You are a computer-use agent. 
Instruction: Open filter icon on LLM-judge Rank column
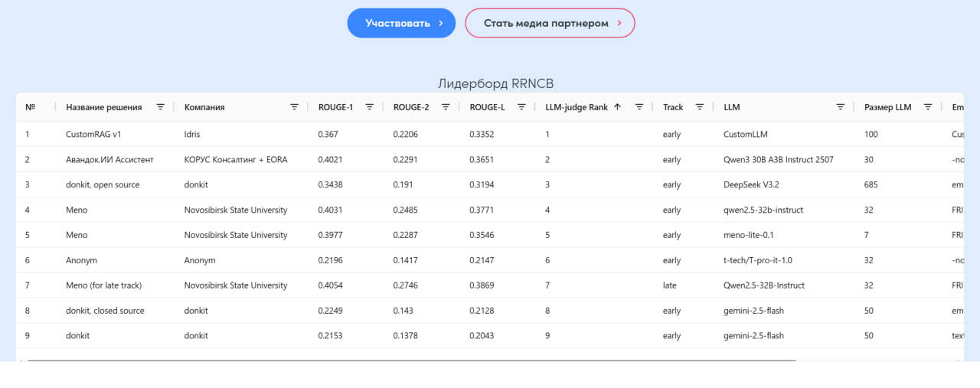pos(639,107)
